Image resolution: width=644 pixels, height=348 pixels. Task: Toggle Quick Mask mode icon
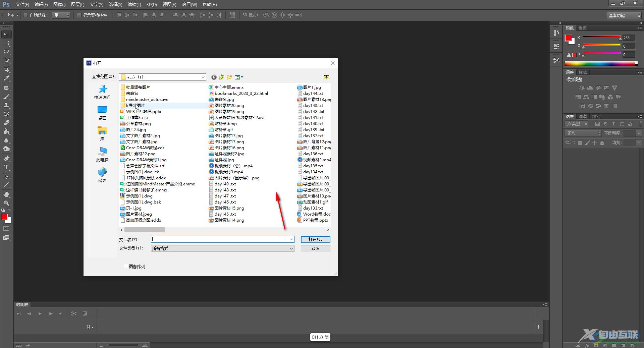coord(6,229)
